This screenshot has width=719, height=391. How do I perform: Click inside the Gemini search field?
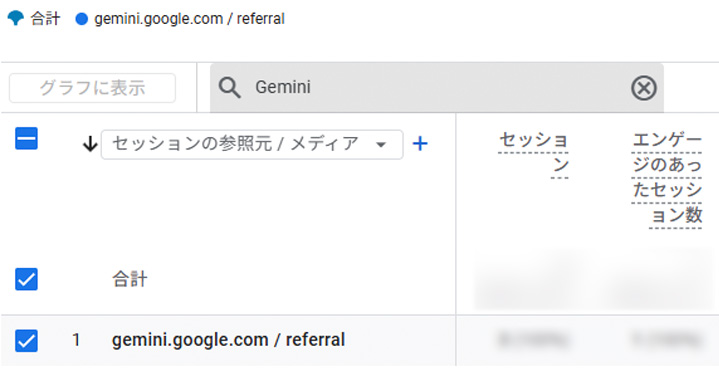click(x=437, y=88)
